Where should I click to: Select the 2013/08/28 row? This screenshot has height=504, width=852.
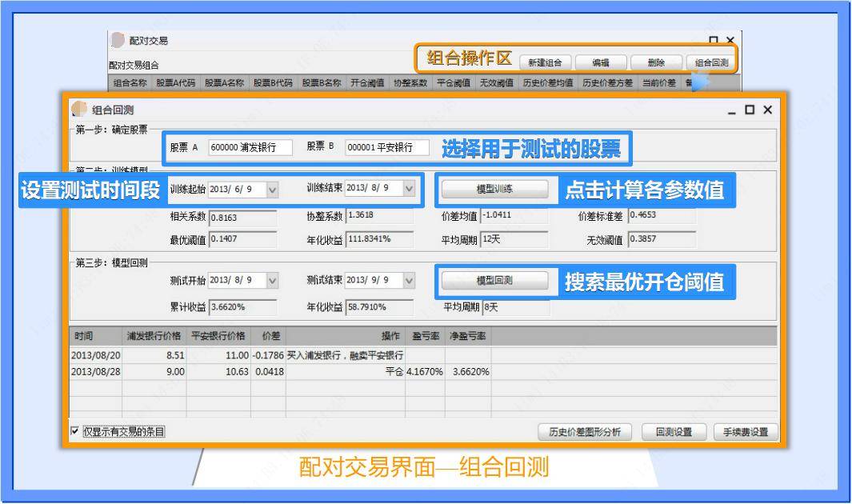422,372
